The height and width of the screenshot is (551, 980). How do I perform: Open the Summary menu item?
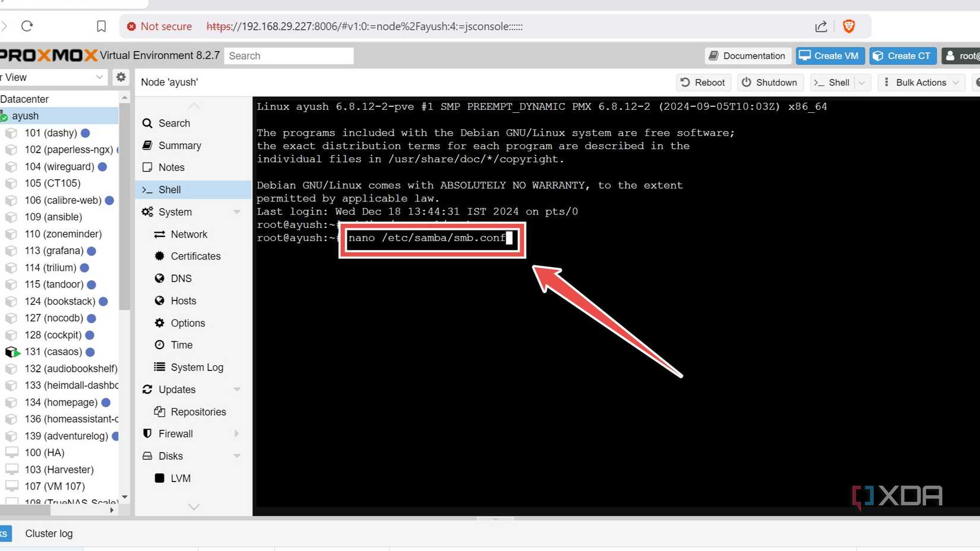coord(194,145)
